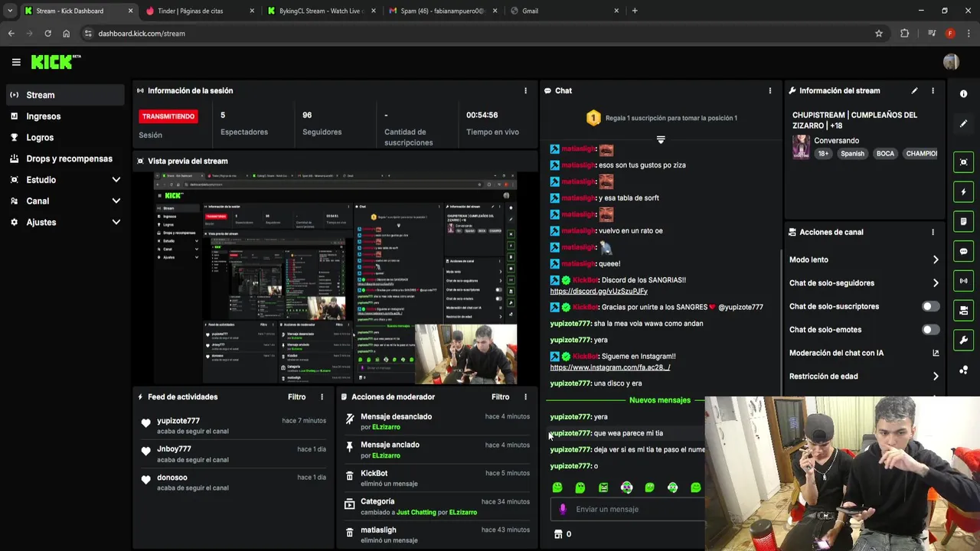Open the Discord invite link in chat
The width and height of the screenshot is (980, 551).
tap(599, 292)
